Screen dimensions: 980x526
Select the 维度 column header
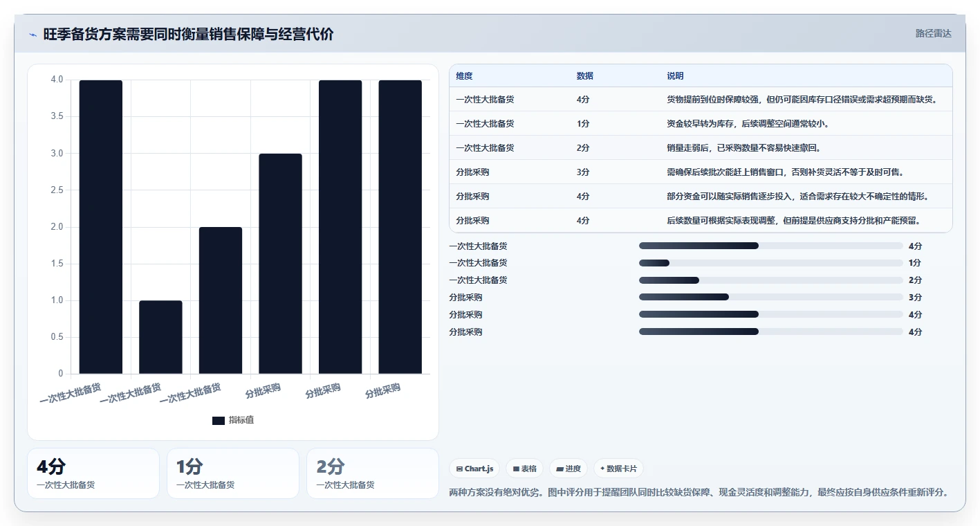click(x=465, y=76)
